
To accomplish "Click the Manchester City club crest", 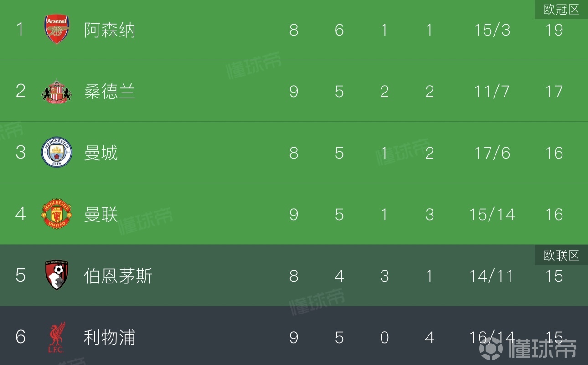I will pyautogui.click(x=57, y=153).
